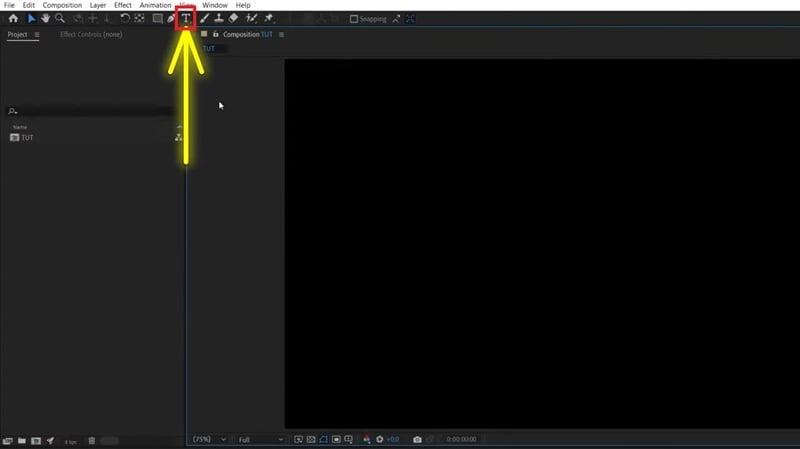The height and width of the screenshot is (449, 800).
Task: Sort by the Name column header
Action: tap(20, 127)
